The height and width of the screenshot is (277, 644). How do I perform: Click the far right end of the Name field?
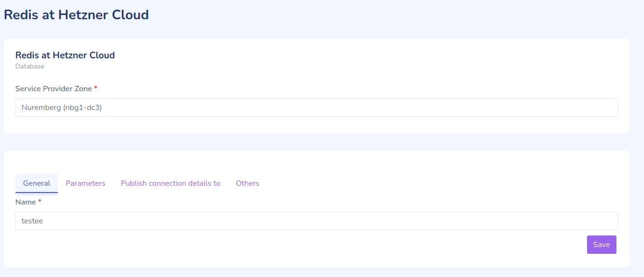(611, 221)
